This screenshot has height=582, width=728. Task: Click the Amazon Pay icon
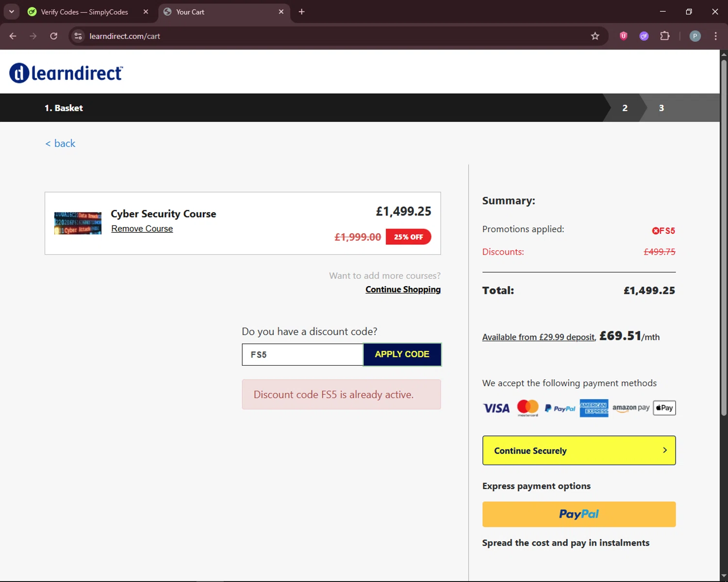[x=631, y=408]
